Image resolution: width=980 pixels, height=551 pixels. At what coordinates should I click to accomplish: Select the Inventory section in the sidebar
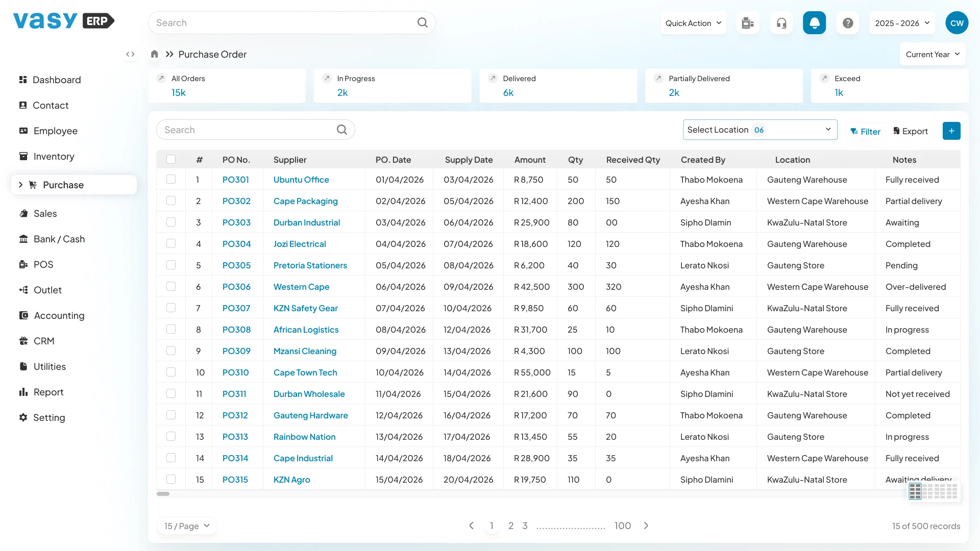tap(54, 156)
